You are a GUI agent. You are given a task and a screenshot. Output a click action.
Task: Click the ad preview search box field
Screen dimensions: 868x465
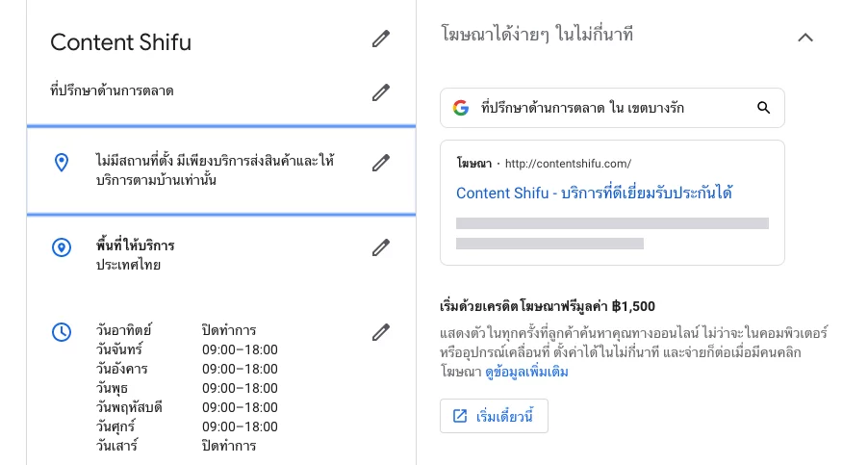pyautogui.click(x=612, y=108)
